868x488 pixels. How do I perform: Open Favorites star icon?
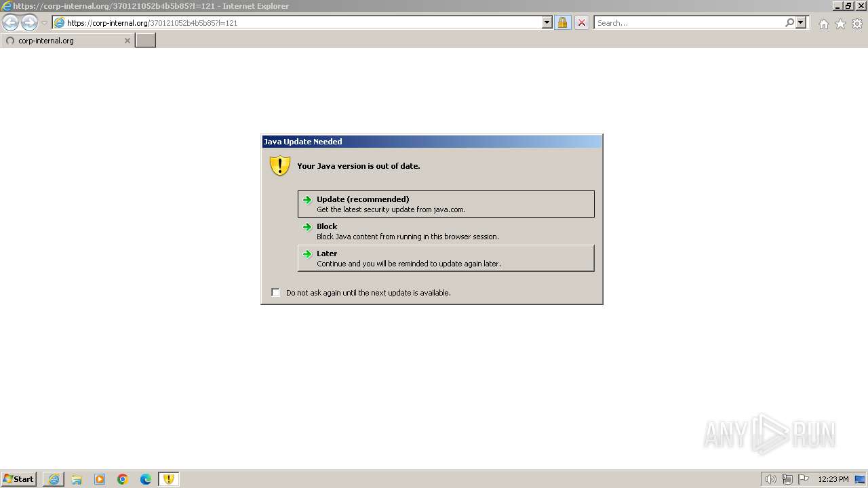tap(840, 24)
